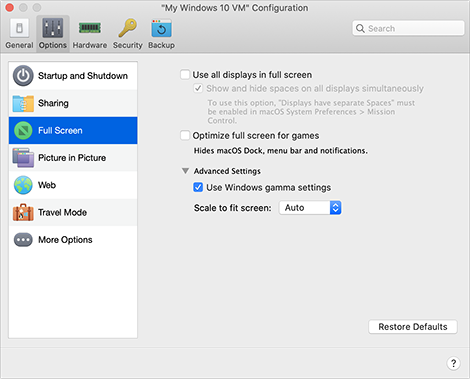The height and width of the screenshot is (379, 470).
Task: Click the More Options ellipsis icon
Action: pyautogui.click(x=23, y=240)
